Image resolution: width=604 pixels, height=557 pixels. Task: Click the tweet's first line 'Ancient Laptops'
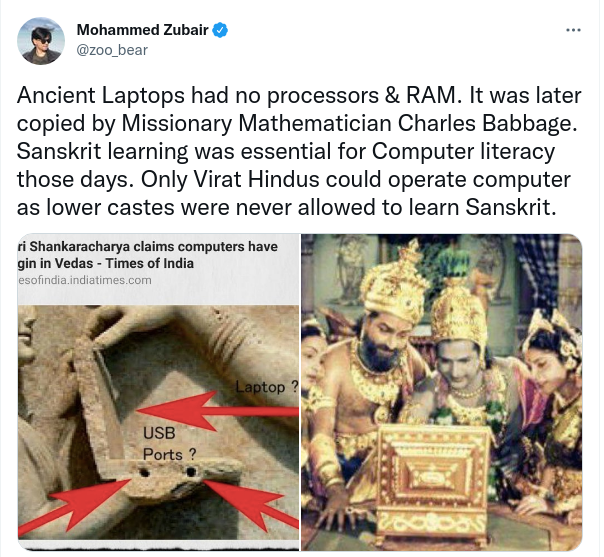click(299, 96)
